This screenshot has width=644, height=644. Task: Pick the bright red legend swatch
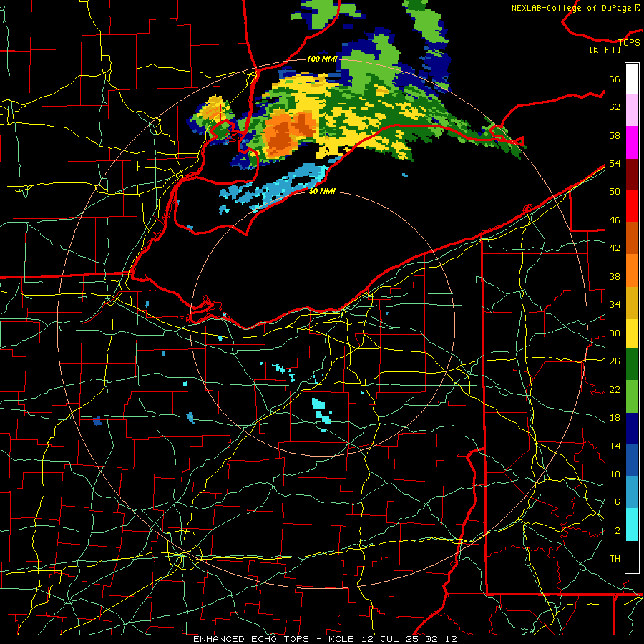pos(632,206)
